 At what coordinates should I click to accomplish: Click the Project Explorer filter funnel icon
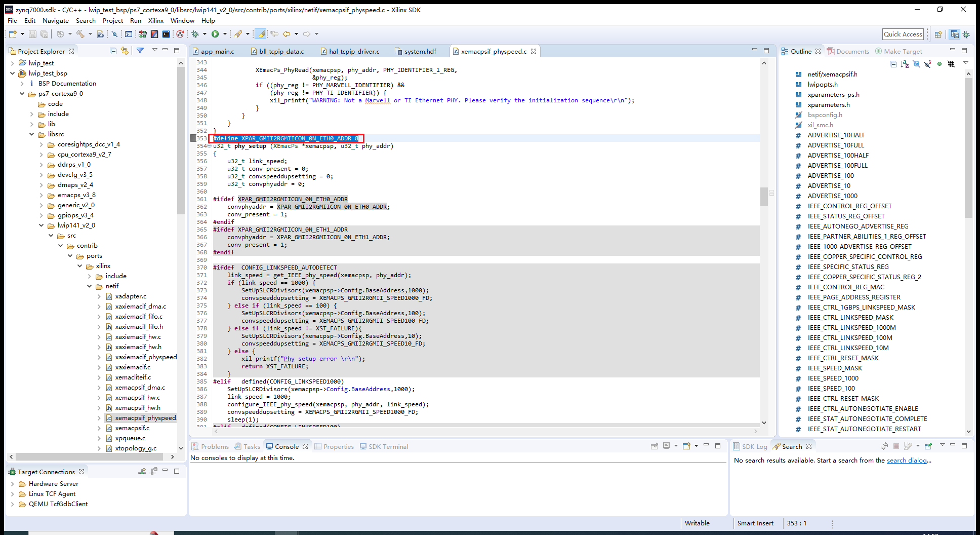click(x=140, y=51)
